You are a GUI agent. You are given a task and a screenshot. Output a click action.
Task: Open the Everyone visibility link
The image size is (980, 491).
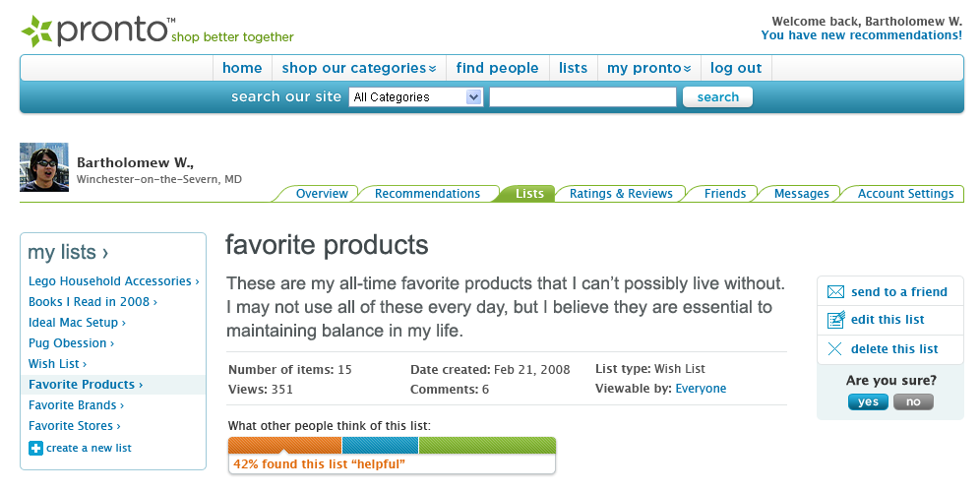coord(701,389)
